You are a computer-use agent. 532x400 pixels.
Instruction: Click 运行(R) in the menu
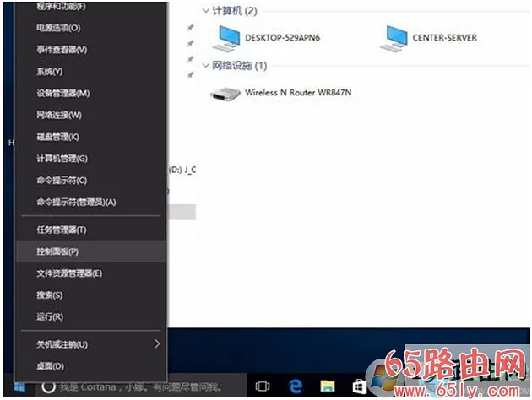(50, 317)
